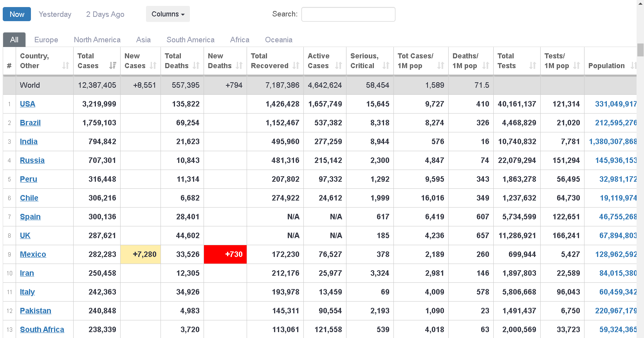
Task: Switch to the South America tab
Action: click(x=191, y=40)
